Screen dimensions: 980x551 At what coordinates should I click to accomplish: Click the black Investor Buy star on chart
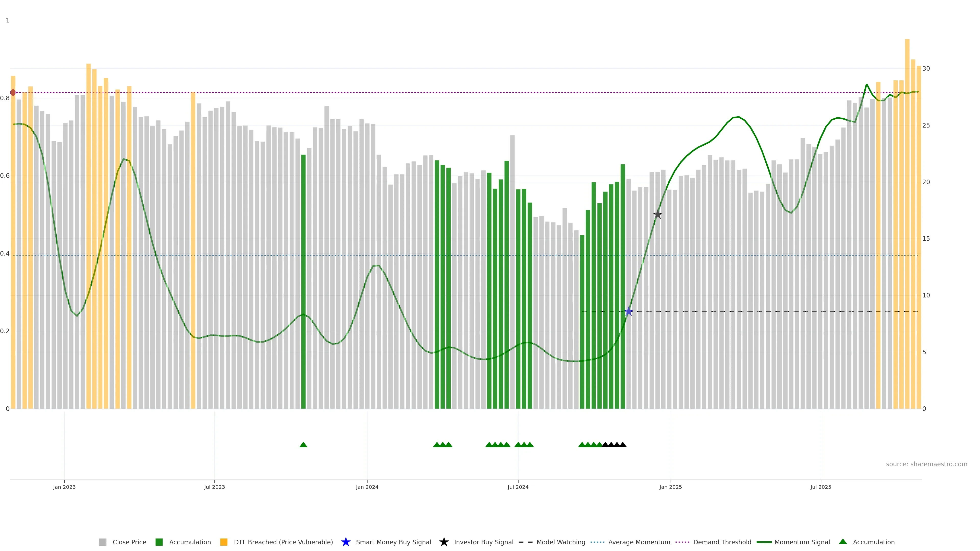657,215
